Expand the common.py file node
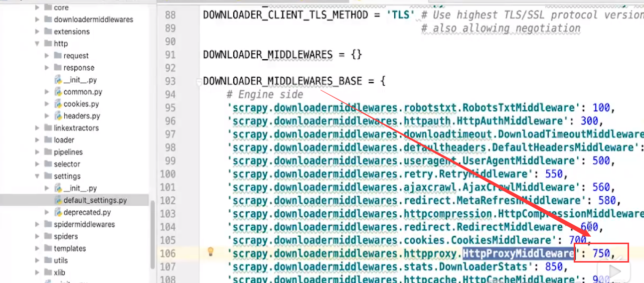This screenshot has height=283, width=644. (47, 92)
